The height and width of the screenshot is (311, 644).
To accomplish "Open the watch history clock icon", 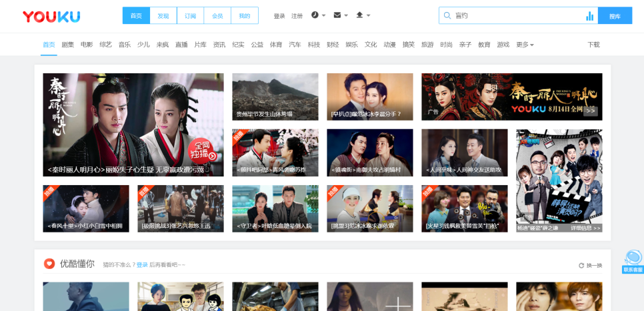I will click(315, 15).
